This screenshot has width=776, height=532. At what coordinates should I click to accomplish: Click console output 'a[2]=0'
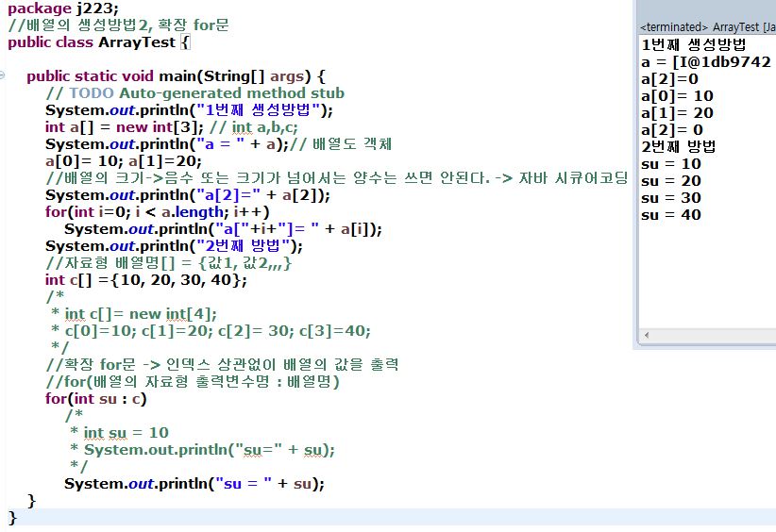pos(669,78)
